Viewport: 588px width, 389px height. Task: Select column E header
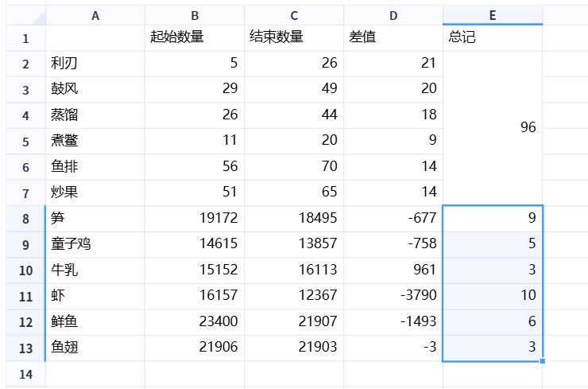click(493, 15)
